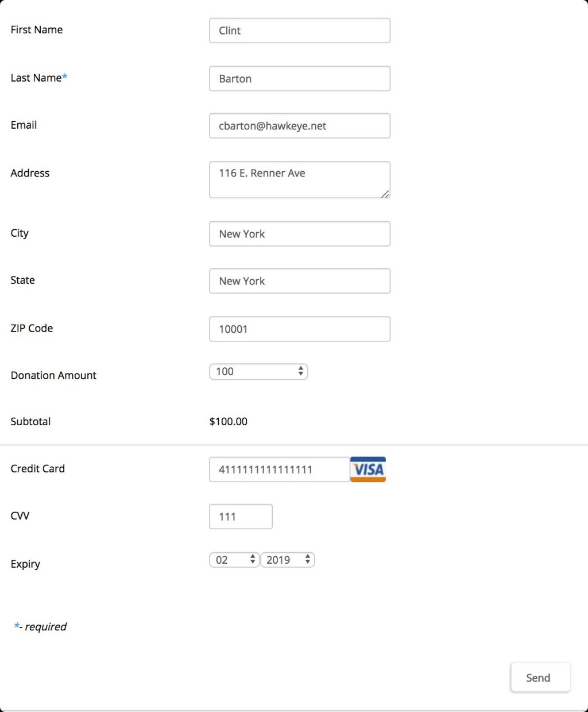The width and height of the screenshot is (588, 712).
Task: Click the Credit Card number field
Action: pyautogui.click(x=279, y=469)
